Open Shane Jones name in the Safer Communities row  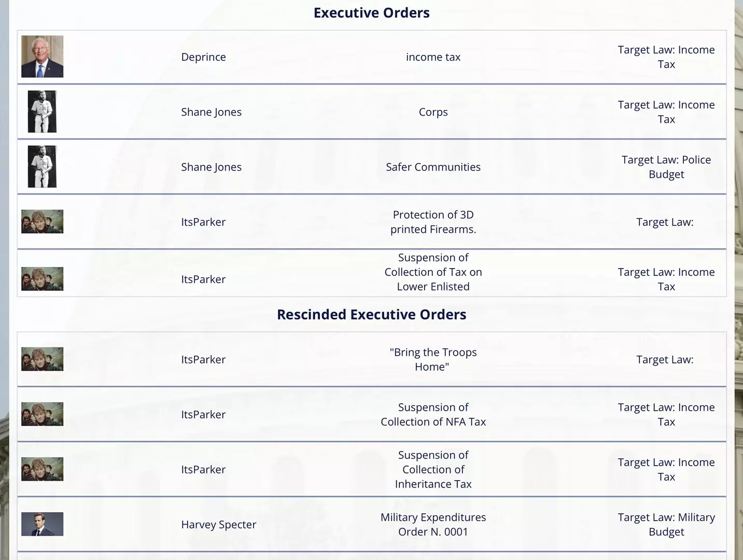[211, 167]
